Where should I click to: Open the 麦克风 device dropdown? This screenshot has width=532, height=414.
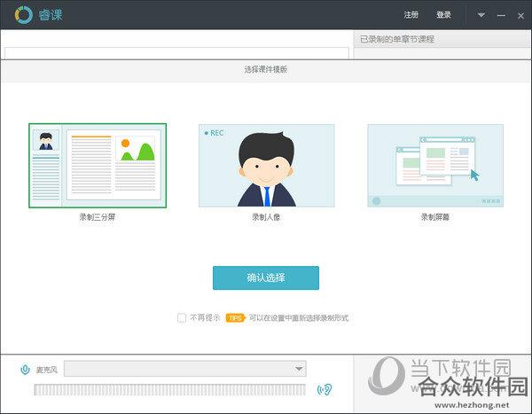[x=185, y=369]
